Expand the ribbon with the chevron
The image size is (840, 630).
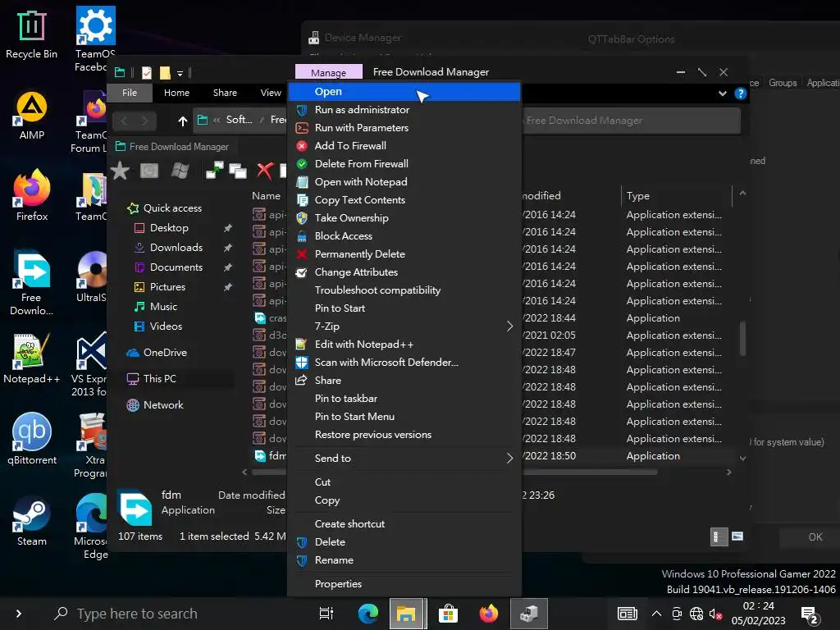click(723, 94)
